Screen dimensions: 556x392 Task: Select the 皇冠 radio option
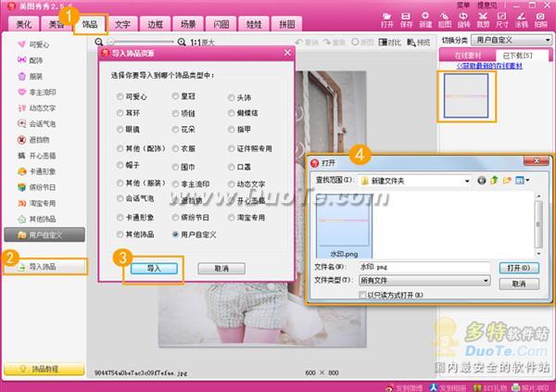click(x=177, y=96)
